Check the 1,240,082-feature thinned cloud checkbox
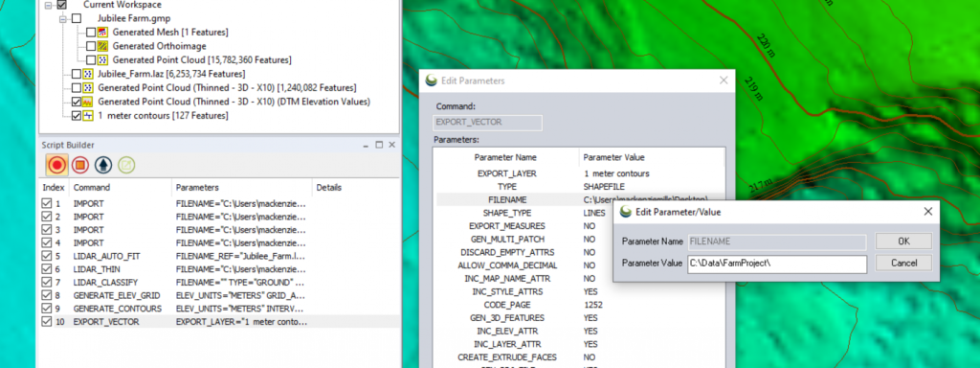Image resolution: width=980 pixels, height=368 pixels. [77, 87]
